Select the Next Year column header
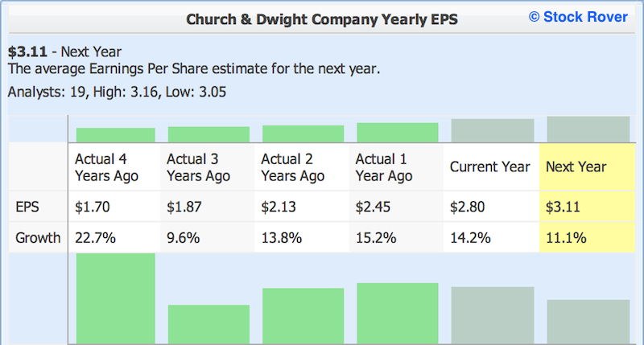 [x=588, y=166]
